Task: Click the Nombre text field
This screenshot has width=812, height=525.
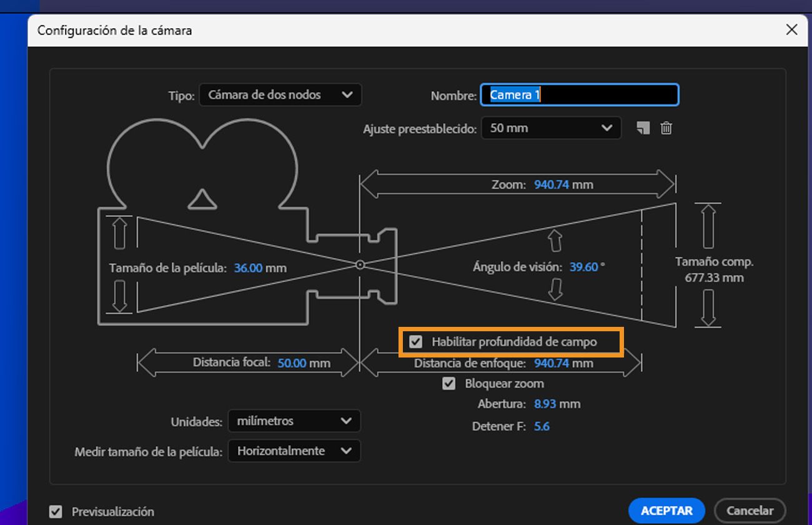Action: 579,95
